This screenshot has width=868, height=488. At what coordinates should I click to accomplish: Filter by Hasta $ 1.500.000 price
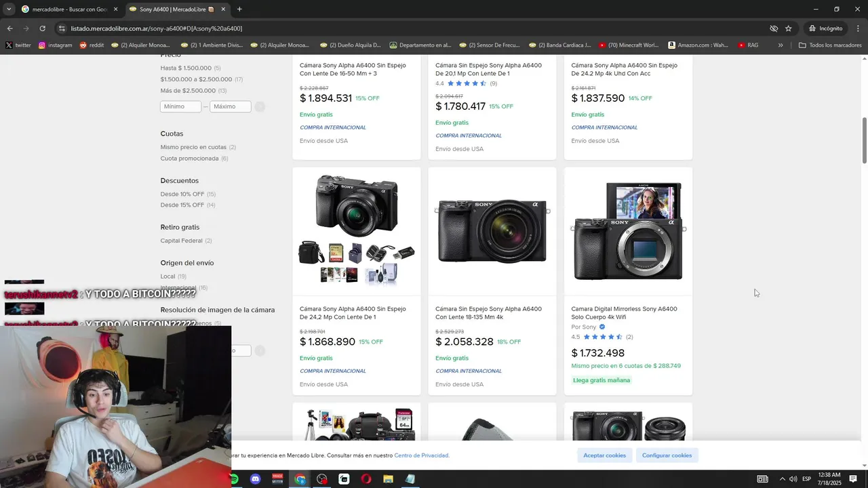click(186, 68)
